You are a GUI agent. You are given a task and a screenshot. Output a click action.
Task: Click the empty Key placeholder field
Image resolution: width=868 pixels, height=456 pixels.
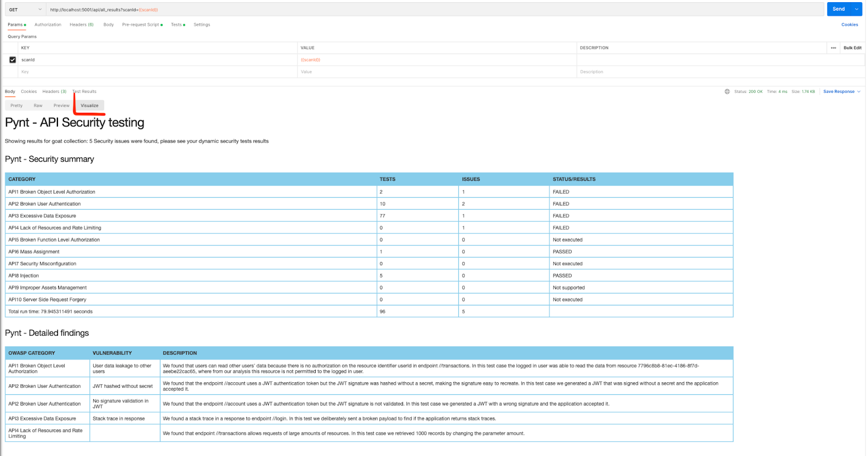158,72
